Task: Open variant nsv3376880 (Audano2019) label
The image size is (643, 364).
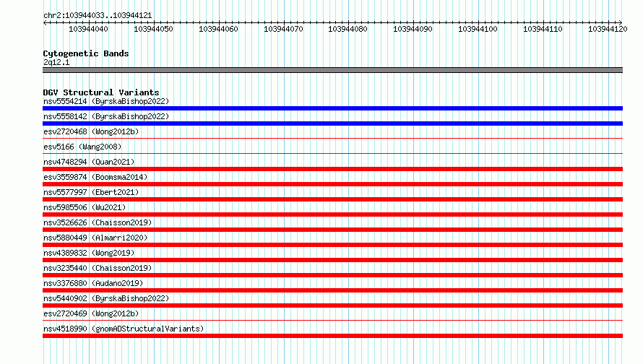Action: (x=93, y=283)
